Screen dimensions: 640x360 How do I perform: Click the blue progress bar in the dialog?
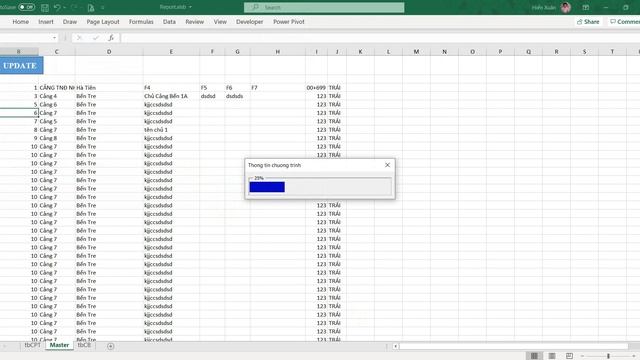point(267,187)
